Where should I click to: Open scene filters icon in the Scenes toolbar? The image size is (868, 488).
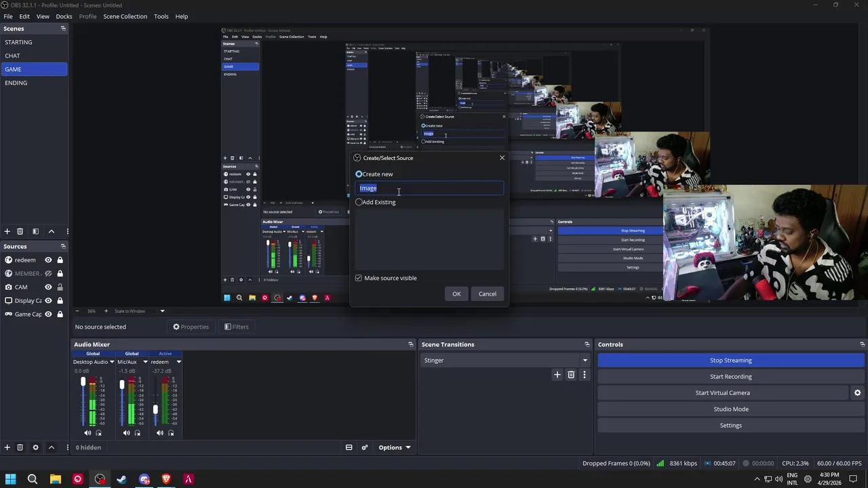pos(35,231)
